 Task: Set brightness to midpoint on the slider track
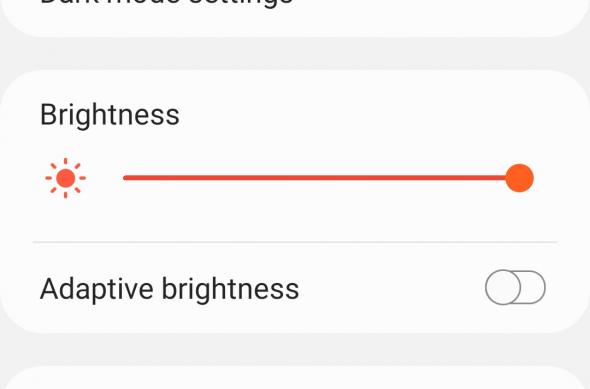pyautogui.click(x=321, y=178)
